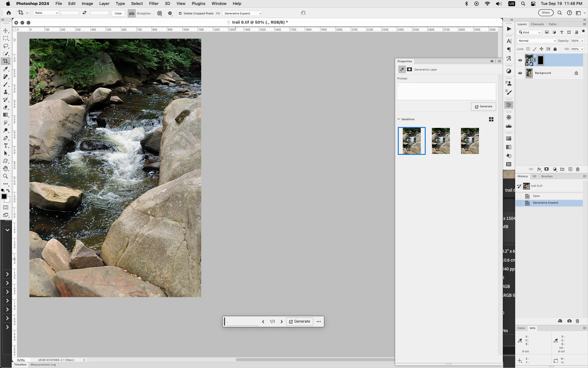Open the Normal blend mode dropdown
Image resolution: width=588 pixels, height=368 pixels.
pyautogui.click(x=536, y=41)
